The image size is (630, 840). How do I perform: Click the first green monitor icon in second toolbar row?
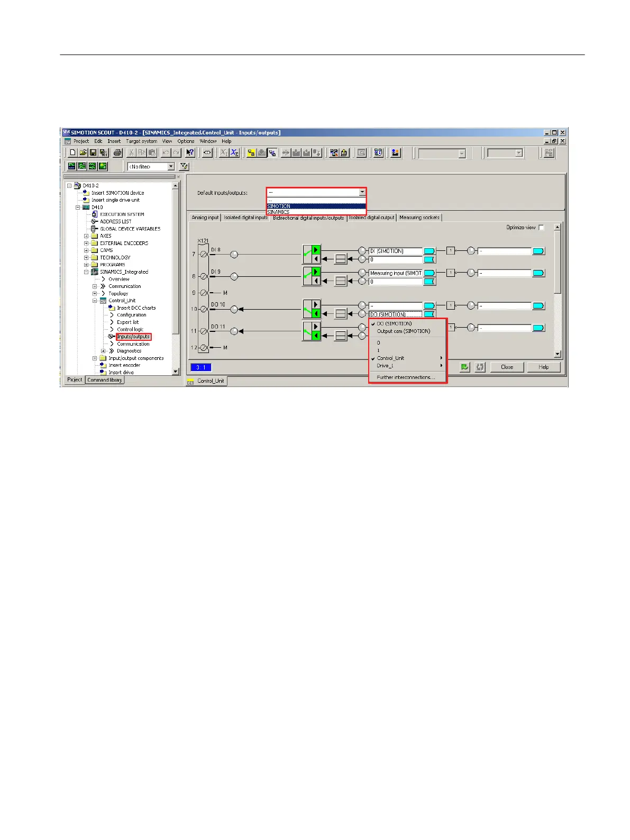click(x=71, y=166)
